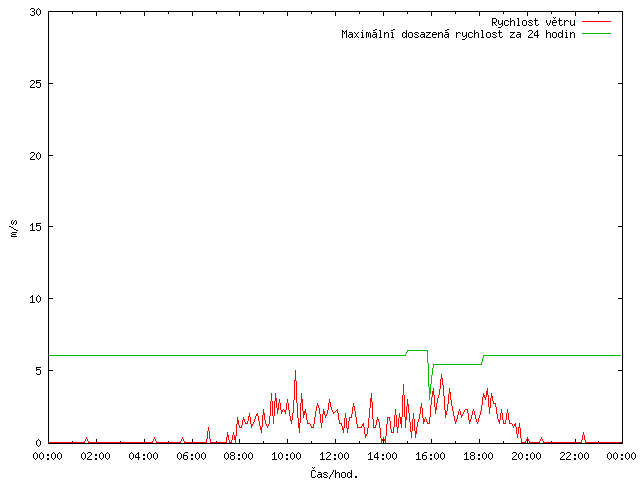Click the y-axis value 25
Image resolution: width=640 pixels, height=480 pixels.
click(36, 84)
